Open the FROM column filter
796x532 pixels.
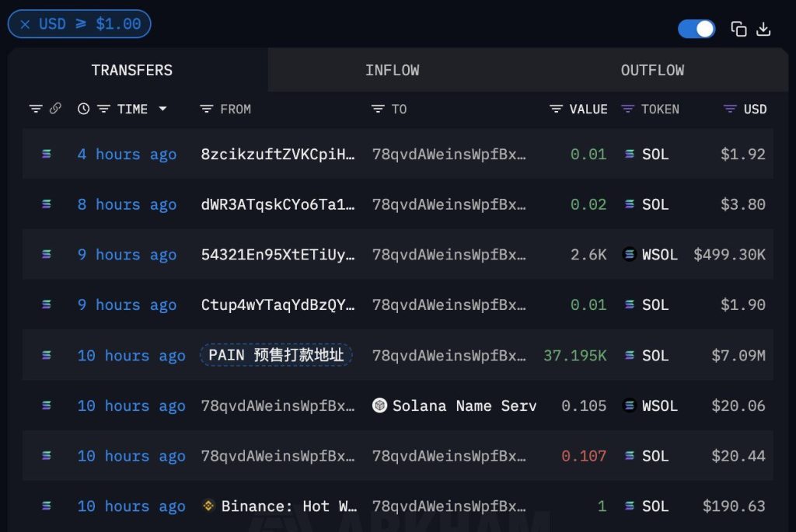205,109
